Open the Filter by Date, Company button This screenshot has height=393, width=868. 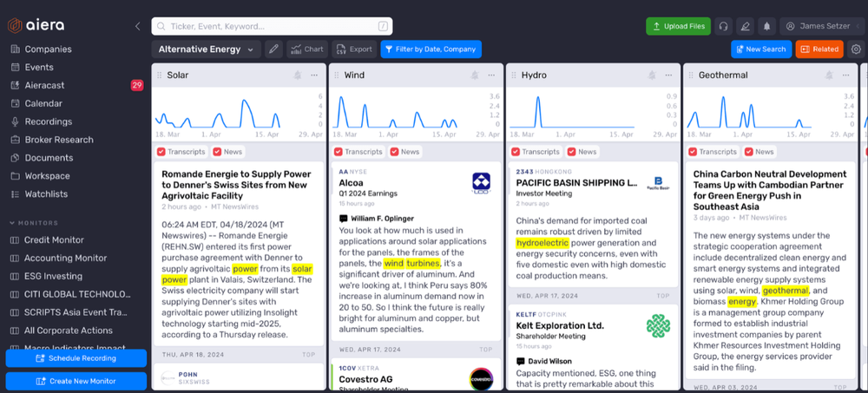coord(431,49)
